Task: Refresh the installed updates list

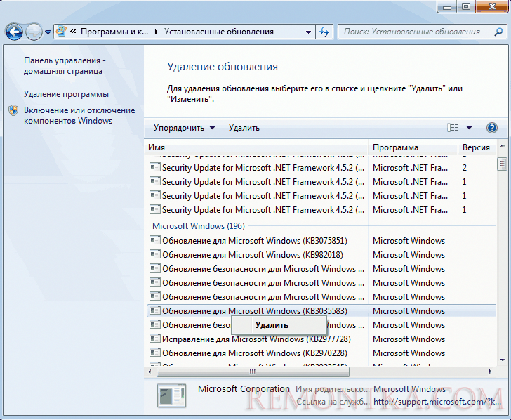Action: [324, 32]
